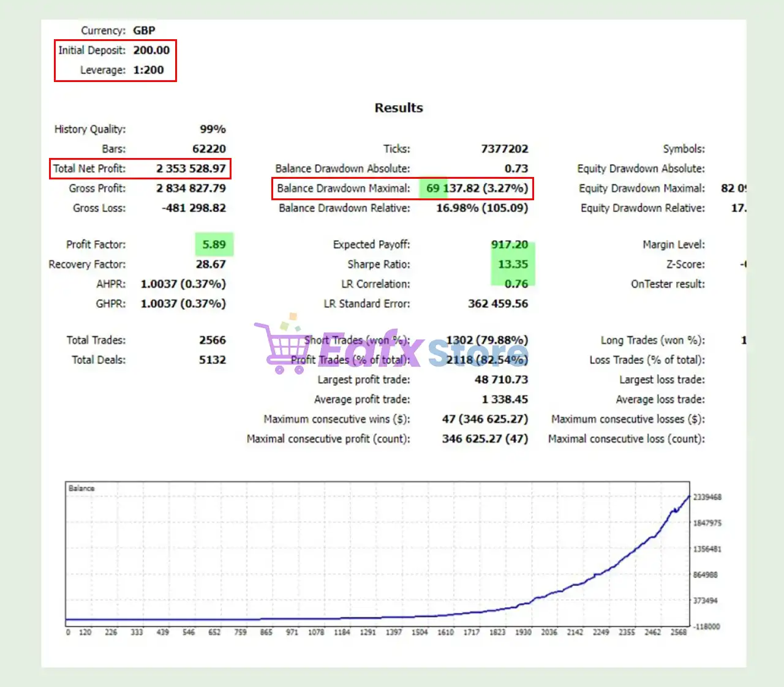The width and height of the screenshot is (784, 687).
Task: Click the Symbols label
Action: point(684,149)
